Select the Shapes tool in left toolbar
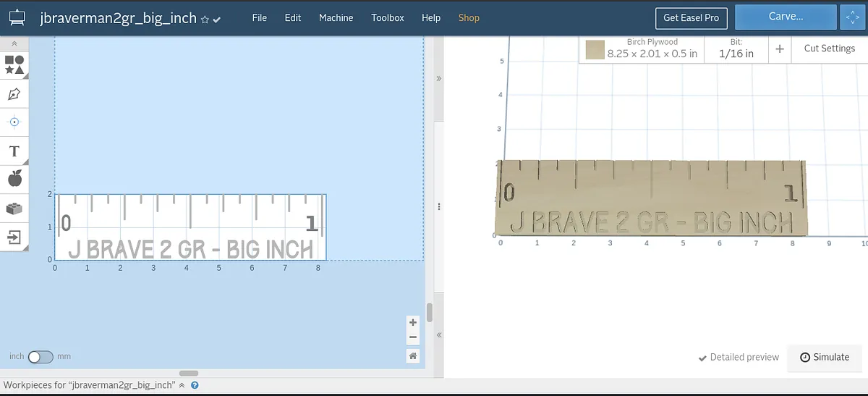This screenshot has width=868, height=396. coord(14,65)
